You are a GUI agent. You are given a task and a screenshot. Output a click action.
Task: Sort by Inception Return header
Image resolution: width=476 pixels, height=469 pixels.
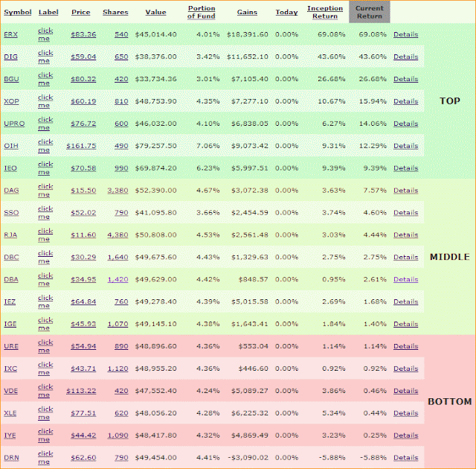click(325, 12)
